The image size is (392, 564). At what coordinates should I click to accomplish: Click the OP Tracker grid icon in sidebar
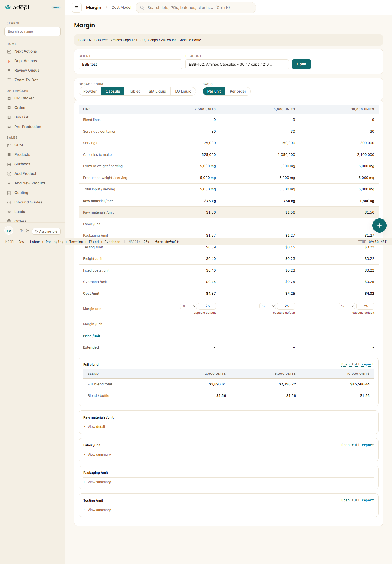[9, 98]
